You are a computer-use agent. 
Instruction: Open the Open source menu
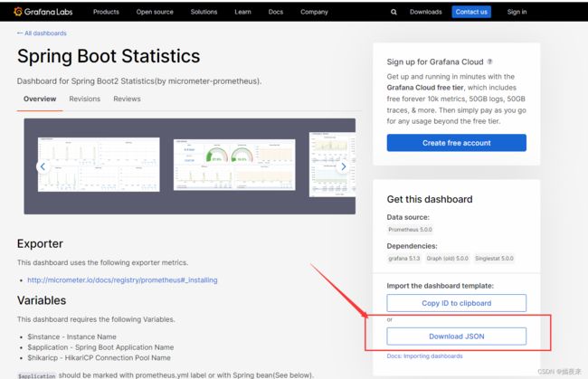pyautogui.click(x=155, y=12)
